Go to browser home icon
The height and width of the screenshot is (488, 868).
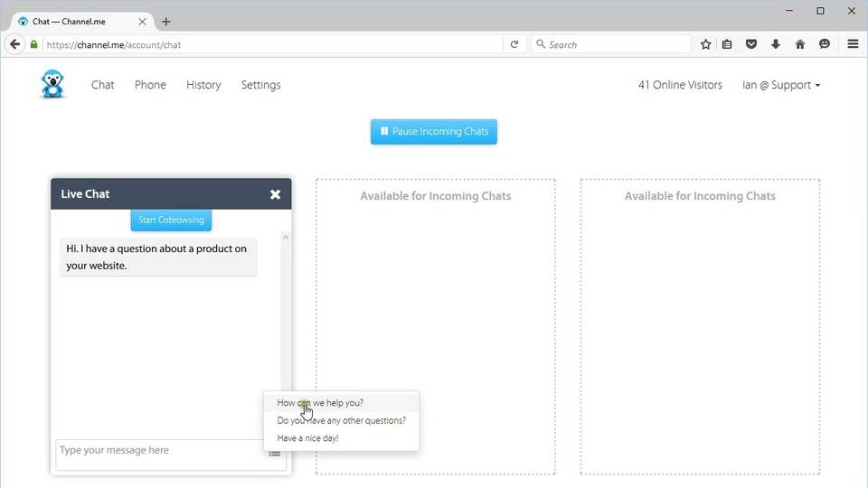[x=799, y=44]
